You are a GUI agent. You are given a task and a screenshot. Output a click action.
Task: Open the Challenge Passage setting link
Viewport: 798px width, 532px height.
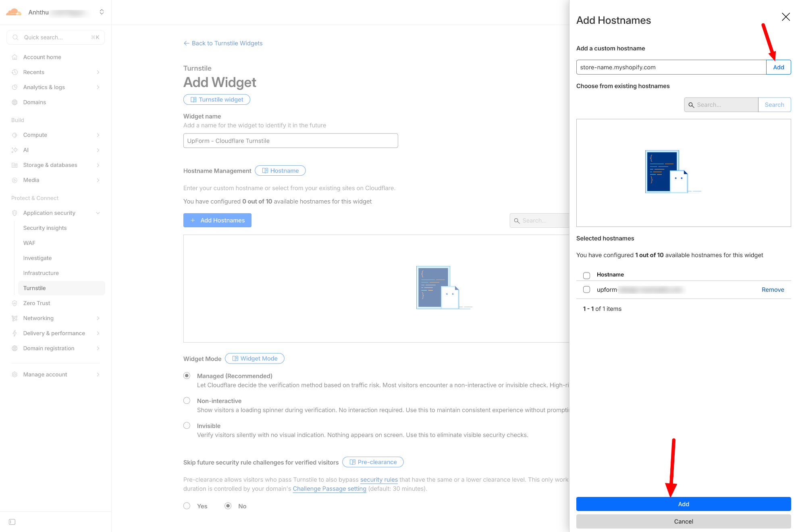[330, 489]
